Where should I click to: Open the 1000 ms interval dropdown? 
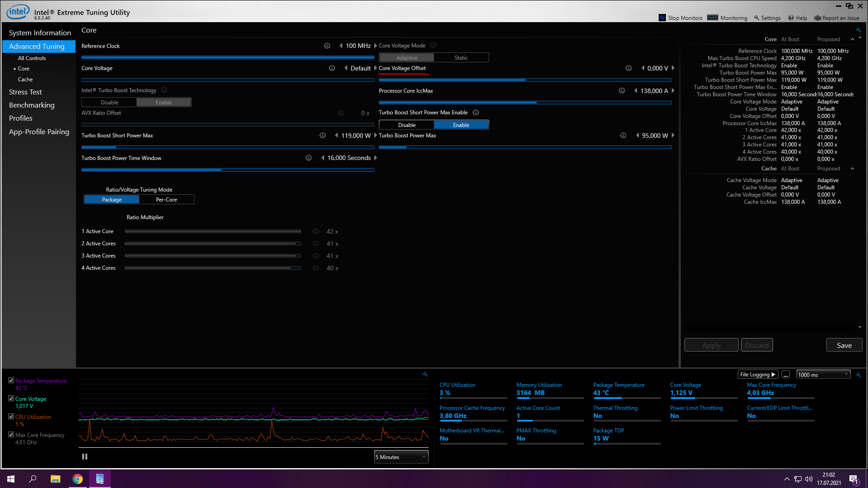pos(823,375)
